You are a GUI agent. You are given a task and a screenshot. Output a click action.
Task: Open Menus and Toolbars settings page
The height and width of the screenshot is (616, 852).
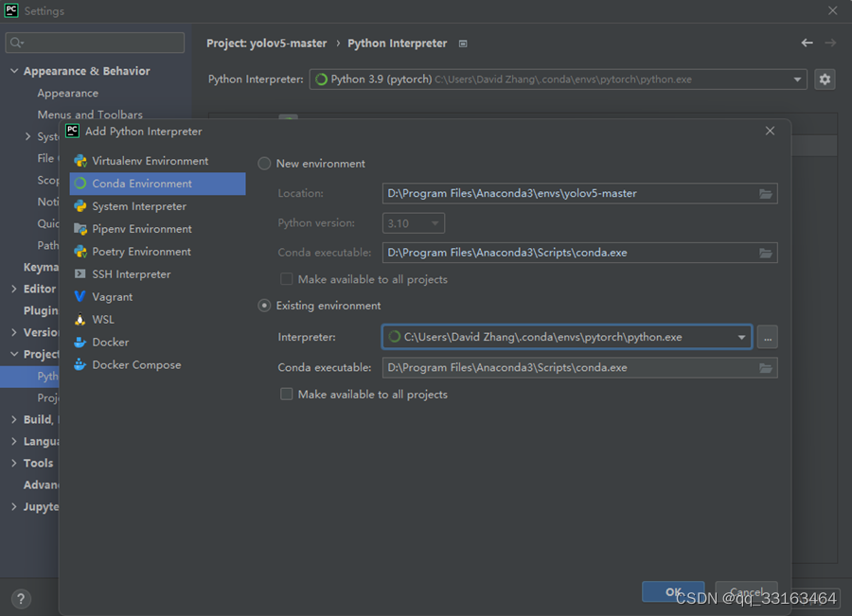tap(90, 114)
